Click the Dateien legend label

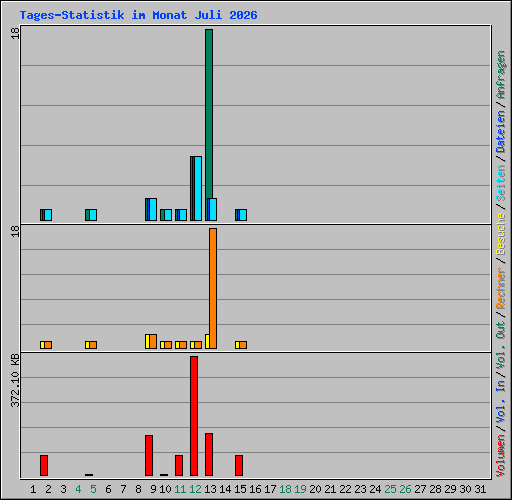[501, 132]
